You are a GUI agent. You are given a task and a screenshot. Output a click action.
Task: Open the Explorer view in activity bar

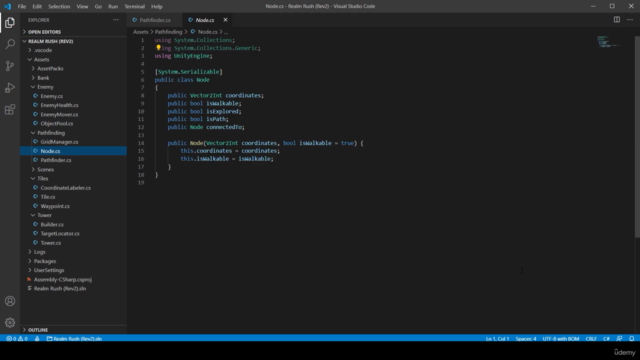[x=10, y=22]
